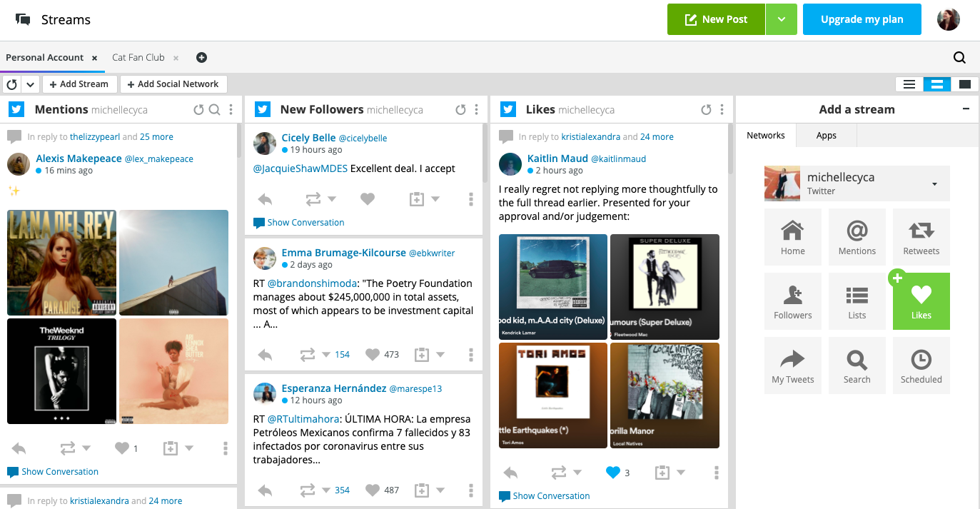Image resolution: width=980 pixels, height=509 pixels.
Task: Select the Scheduled stream tile
Action: (921, 365)
